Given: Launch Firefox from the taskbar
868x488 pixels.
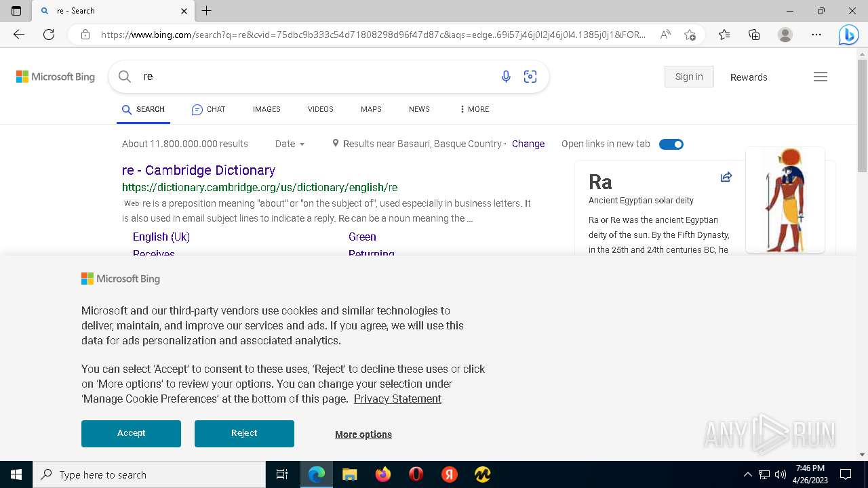Looking at the screenshot, I should (382, 474).
